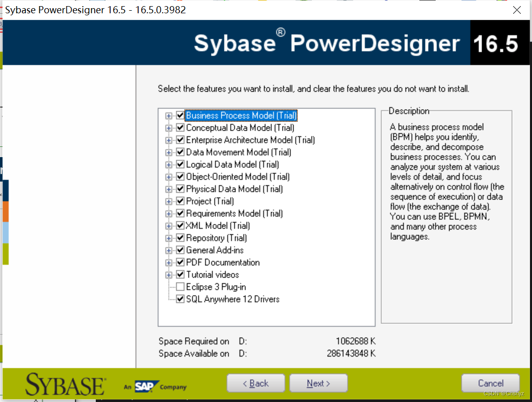
Task: Toggle General Add-ins checkbox
Action: [180, 250]
